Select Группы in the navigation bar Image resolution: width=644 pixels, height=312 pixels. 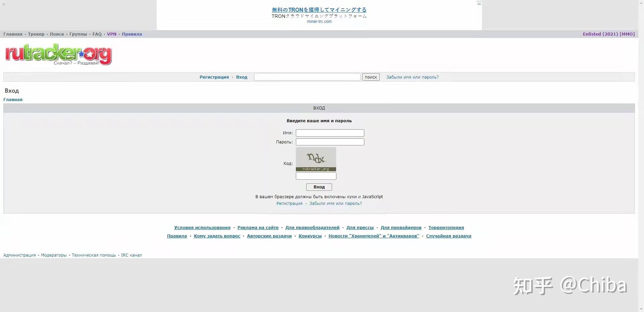(x=78, y=34)
